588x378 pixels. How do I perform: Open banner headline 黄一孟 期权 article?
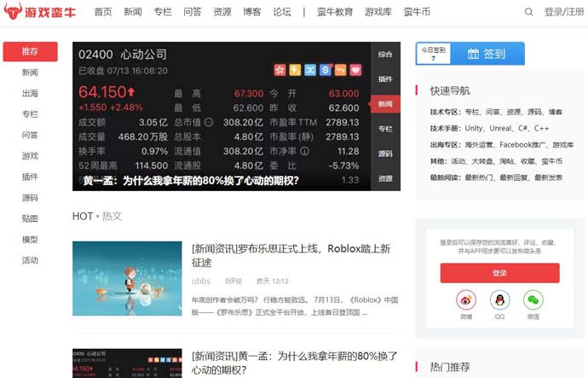tap(191, 181)
